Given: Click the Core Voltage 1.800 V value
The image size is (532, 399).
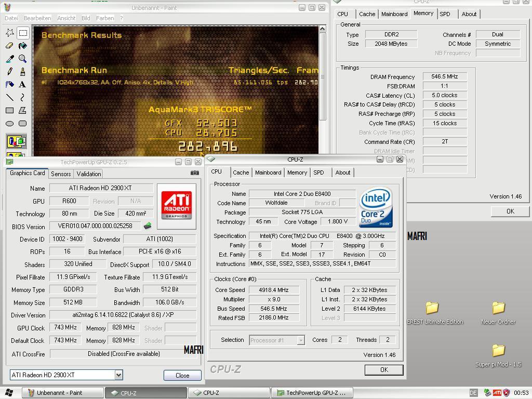Looking at the screenshot, I should 338,221.
